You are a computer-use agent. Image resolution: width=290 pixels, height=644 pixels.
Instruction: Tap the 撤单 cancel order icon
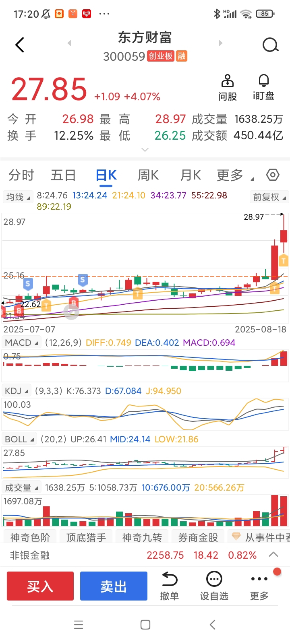coord(170,586)
